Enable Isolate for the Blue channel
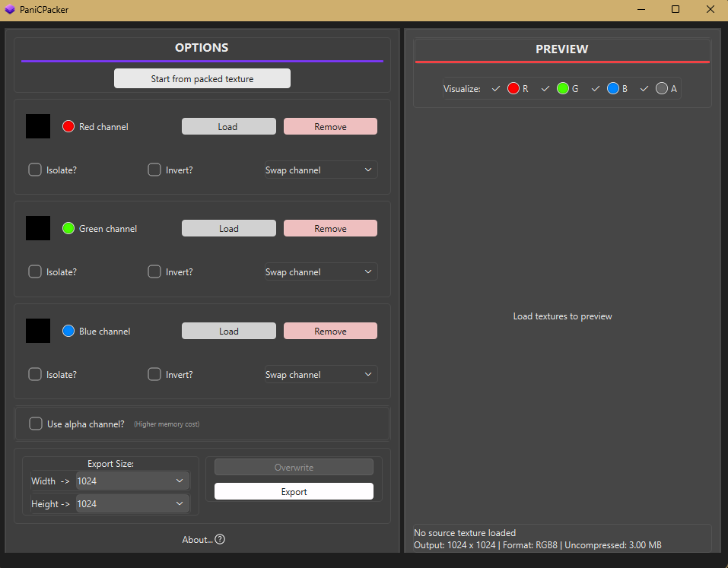The width and height of the screenshot is (728, 568). [x=35, y=374]
